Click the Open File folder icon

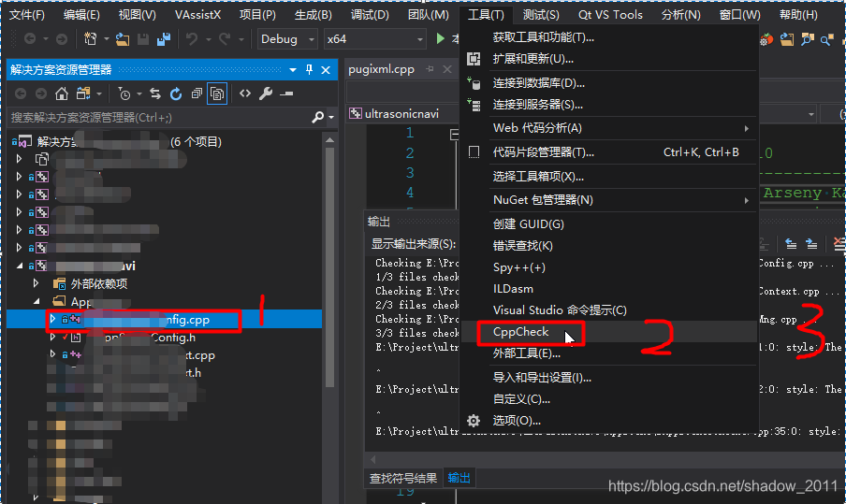coord(123,39)
